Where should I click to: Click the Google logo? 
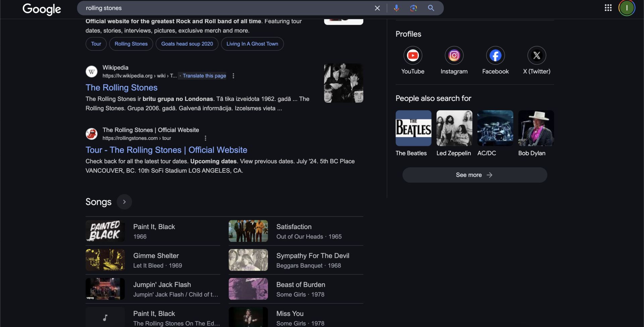(x=42, y=9)
